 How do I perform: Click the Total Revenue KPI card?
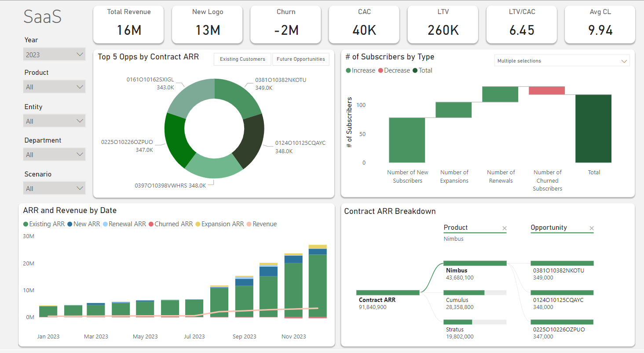(x=128, y=24)
